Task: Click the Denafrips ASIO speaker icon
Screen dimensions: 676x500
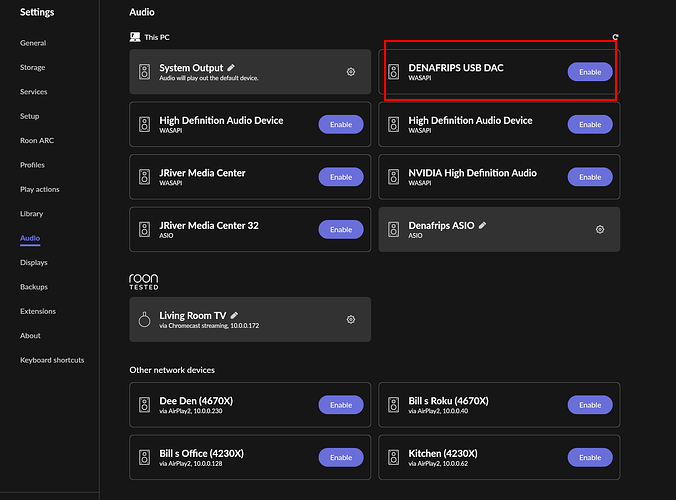Action: (x=394, y=229)
